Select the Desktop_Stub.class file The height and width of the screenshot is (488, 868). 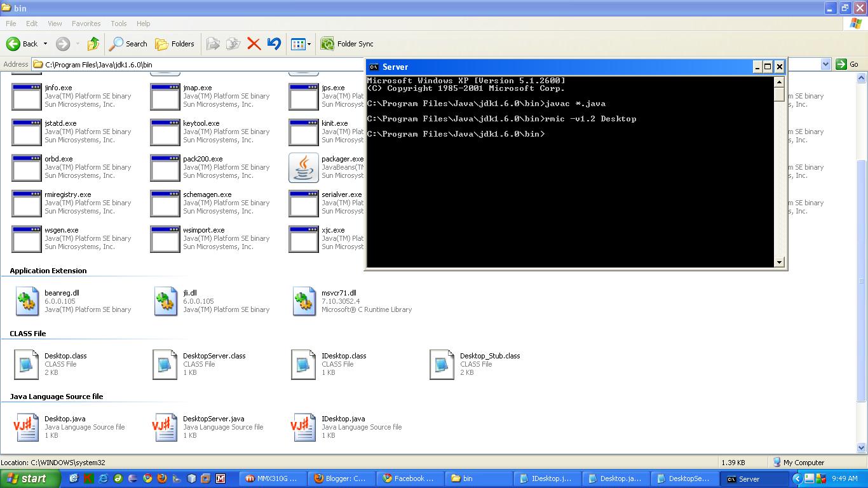click(441, 363)
